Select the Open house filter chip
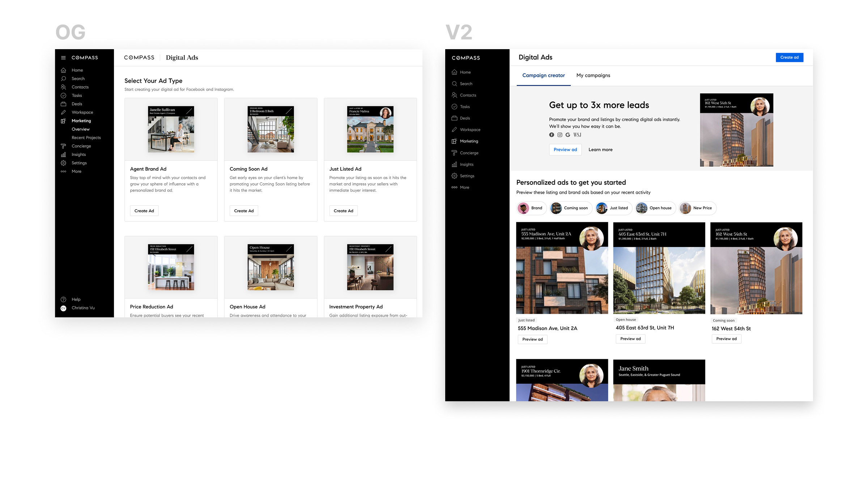 coord(655,208)
